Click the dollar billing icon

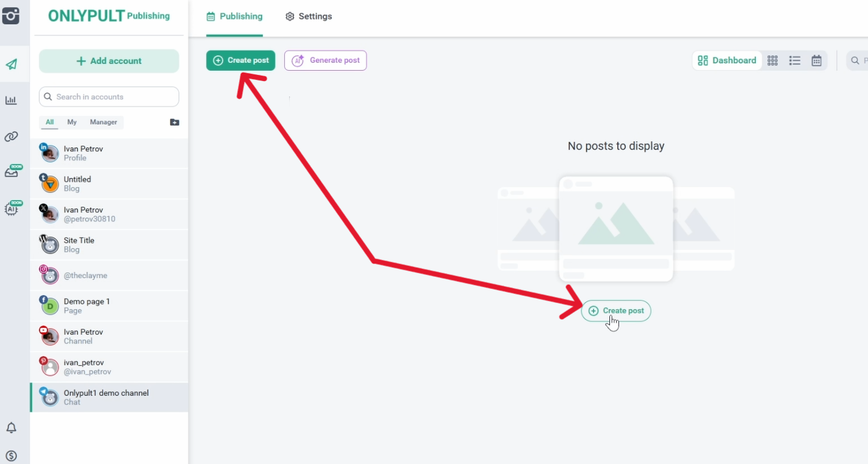pos(11,456)
